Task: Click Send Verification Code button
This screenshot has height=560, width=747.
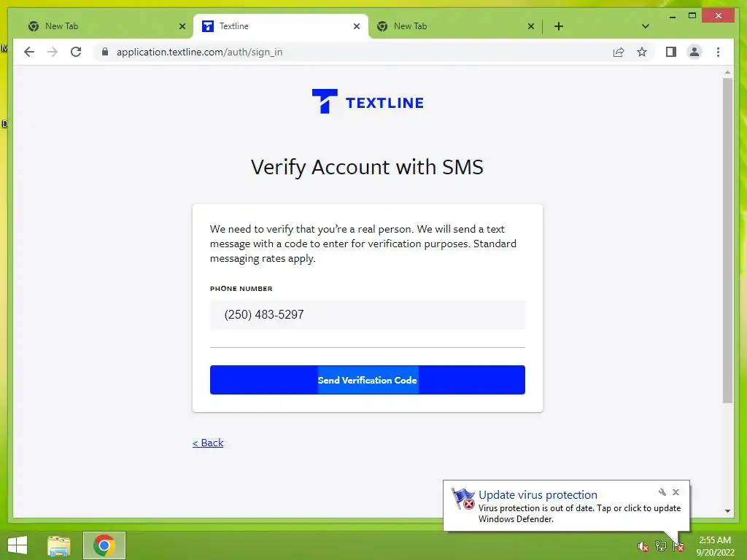Action: pos(368,380)
